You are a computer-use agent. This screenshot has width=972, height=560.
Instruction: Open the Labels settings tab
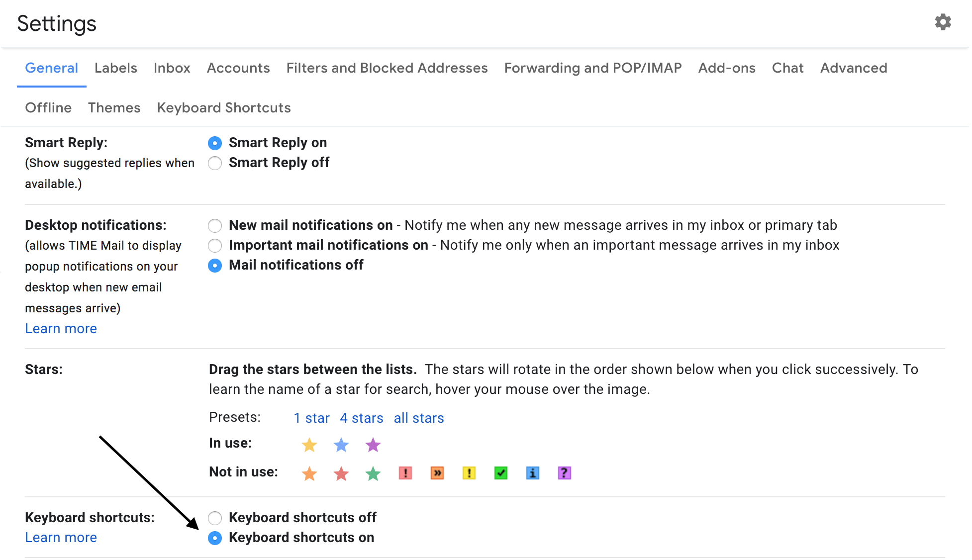115,68
